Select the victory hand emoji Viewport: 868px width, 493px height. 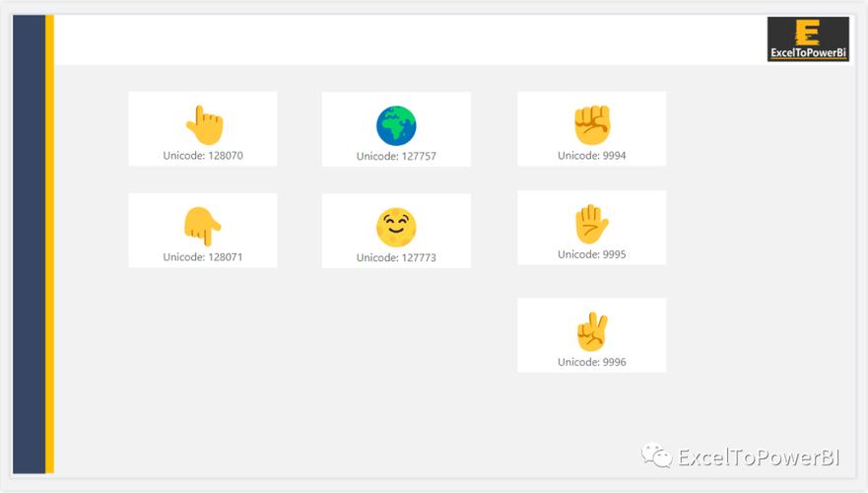click(592, 332)
